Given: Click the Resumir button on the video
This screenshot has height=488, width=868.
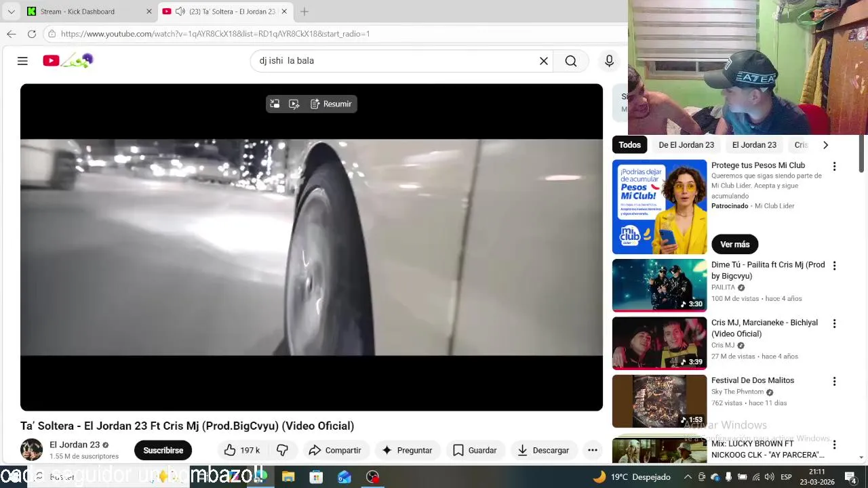Looking at the screenshot, I should tap(331, 104).
